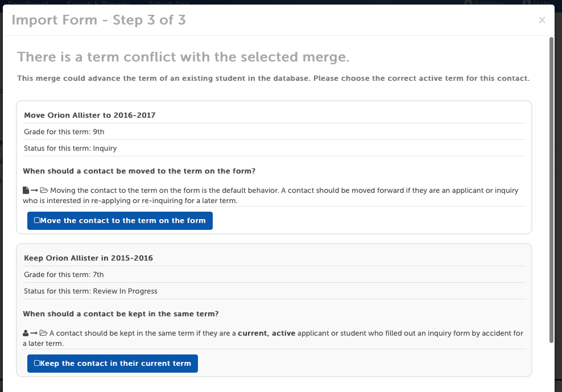Screen dimensions: 562x392
Task: Click the 'This merge could advance the term' sentence
Action: tap(274, 78)
